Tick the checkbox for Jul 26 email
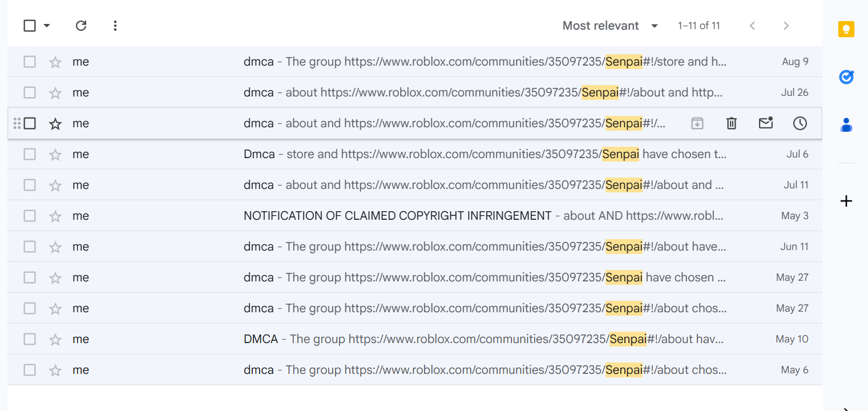 (30, 92)
